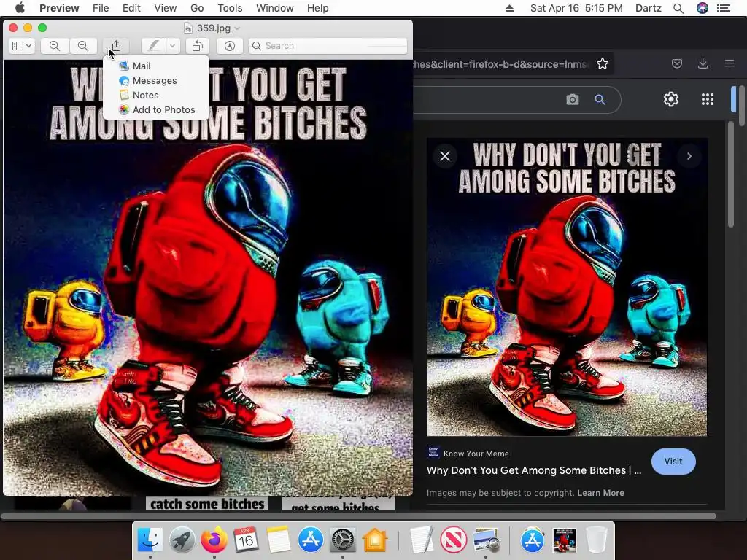Click the Share button in Preview toolbar
The width and height of the screenshot is (747, 560).
pyautogui.click(x=116, y=46)
